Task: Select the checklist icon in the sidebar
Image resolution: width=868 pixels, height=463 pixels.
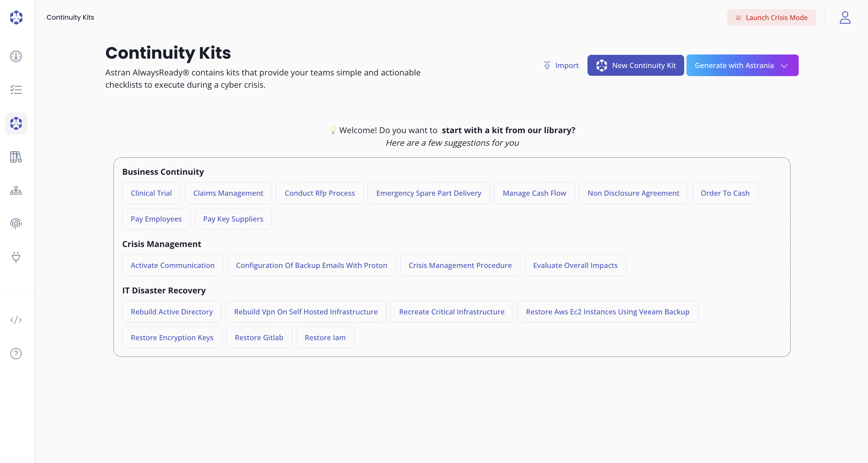Action: [16, 90]
